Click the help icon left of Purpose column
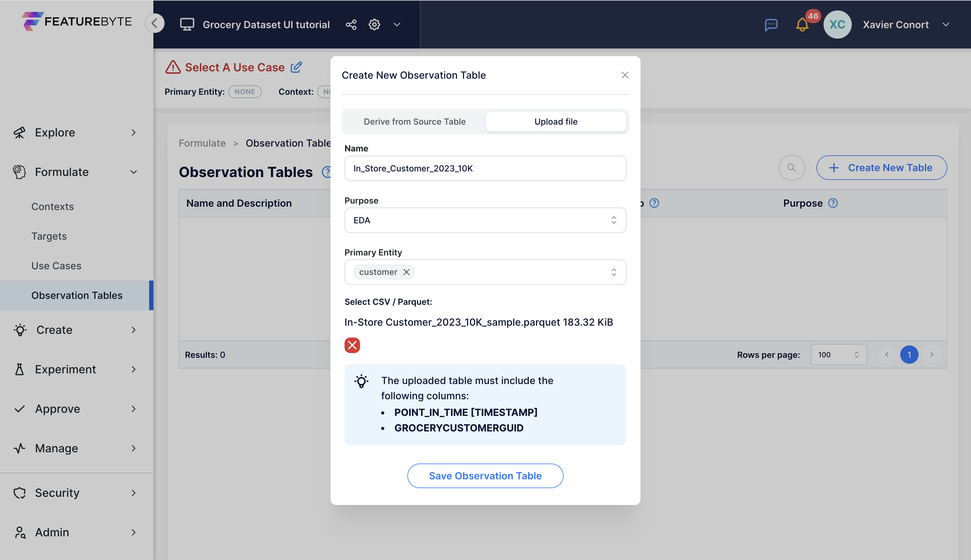This screenshot has width=971, height=560. tap(654, 203)
